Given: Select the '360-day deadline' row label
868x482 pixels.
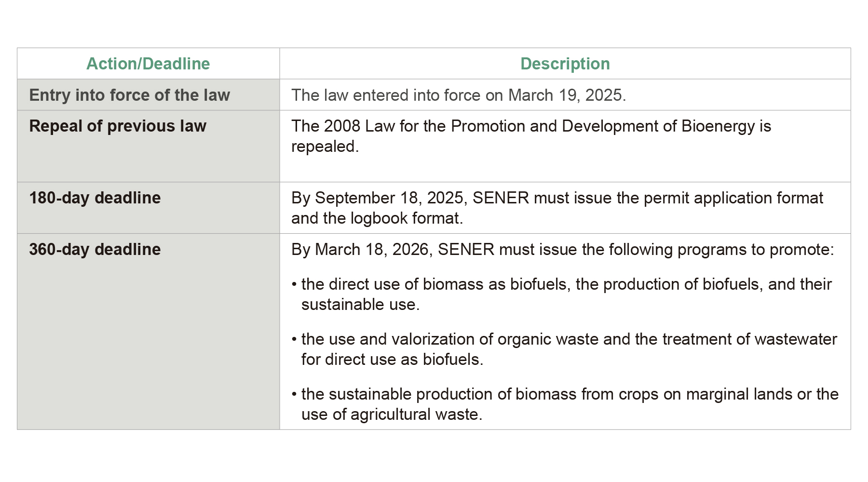Looking at the screenshot, I should (95, 249).
